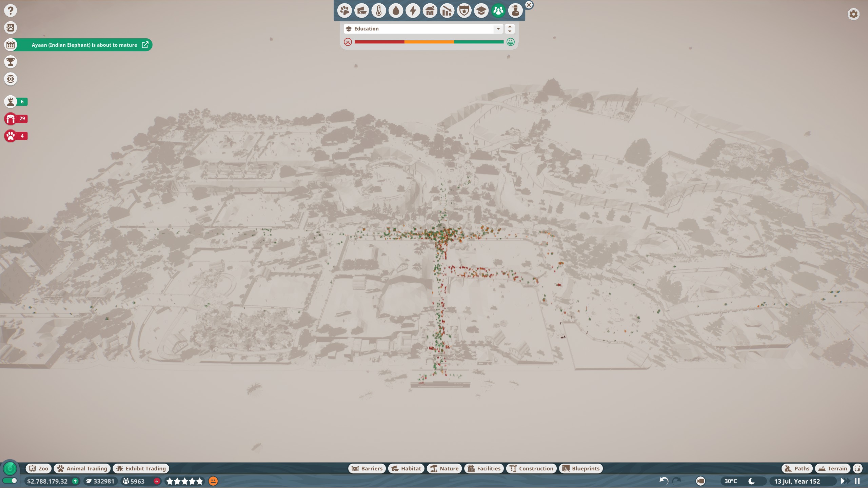The width and height of the screenshot is (868, 488).
Task: Select the staff person heatmap icon
Action: 515,11
